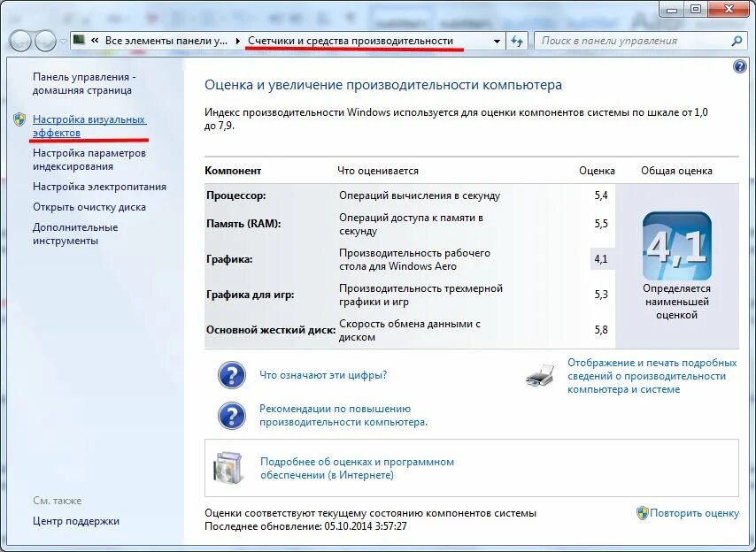Click the double chevron in address bar

point(95,41)
